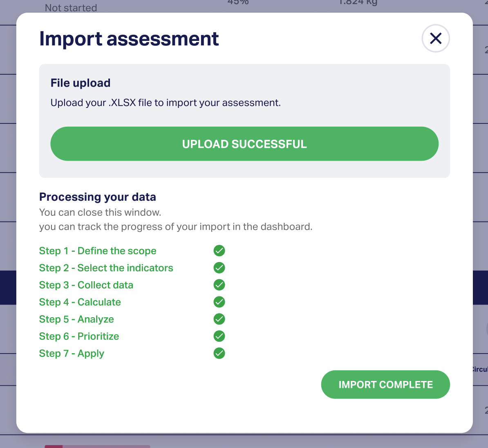Click the Step 2 green checkmark icon
This screenshot has height=448, width=488.
point(219,268)
